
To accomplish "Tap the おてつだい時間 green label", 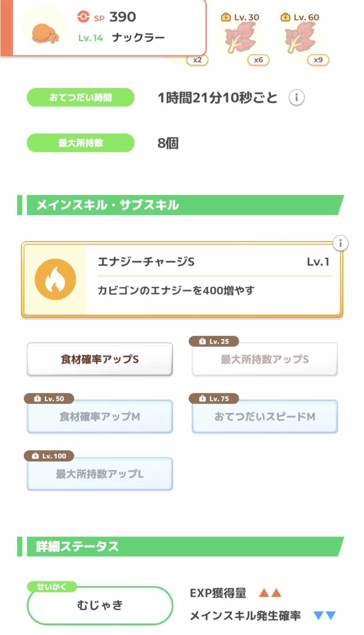I will pos(81,97).
